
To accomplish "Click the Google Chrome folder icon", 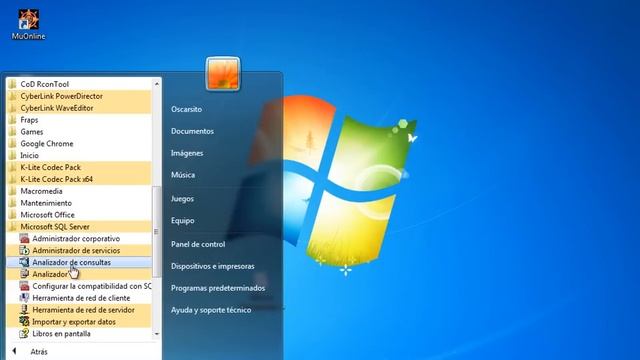I will [x=12, y=143].
